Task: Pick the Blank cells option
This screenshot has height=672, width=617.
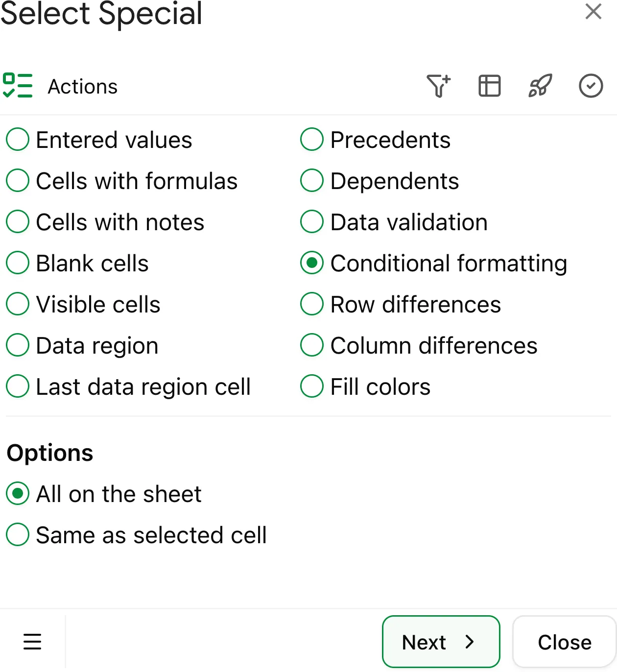Action: [x=17, y=263]
